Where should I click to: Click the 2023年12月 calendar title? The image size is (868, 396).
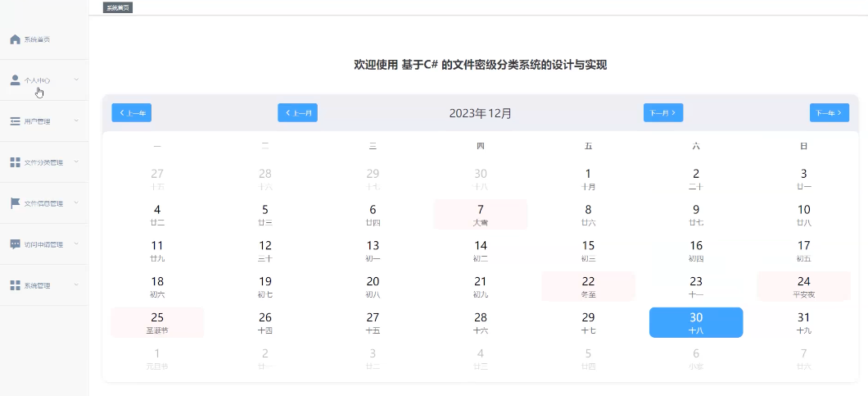[x=481, y=113]
